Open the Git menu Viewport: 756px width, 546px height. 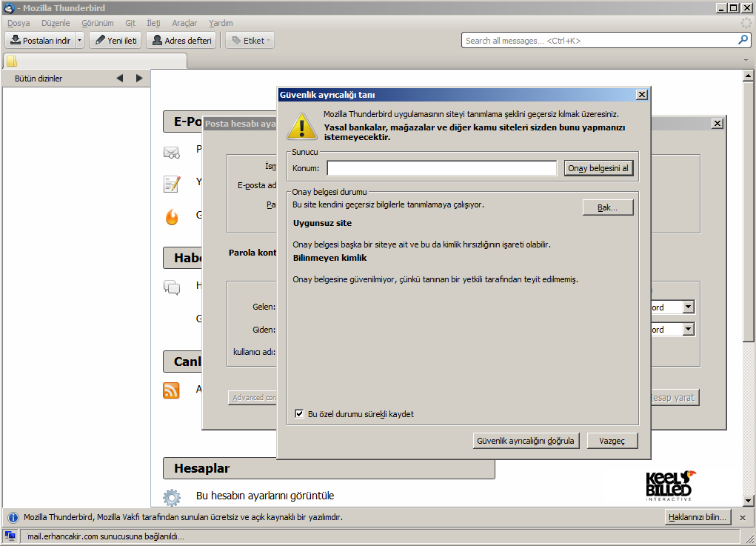coord(130,23)
